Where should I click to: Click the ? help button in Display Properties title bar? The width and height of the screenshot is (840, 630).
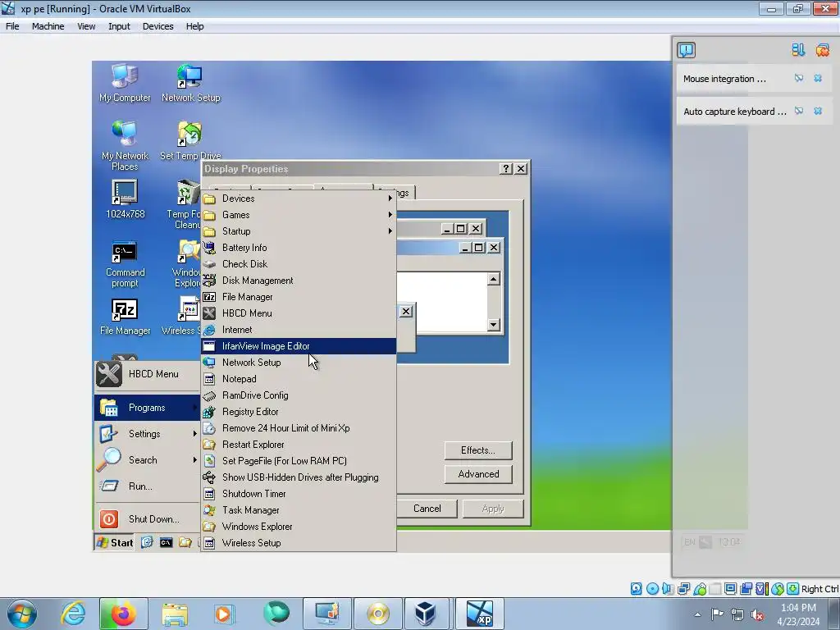[x=505, y=169]
